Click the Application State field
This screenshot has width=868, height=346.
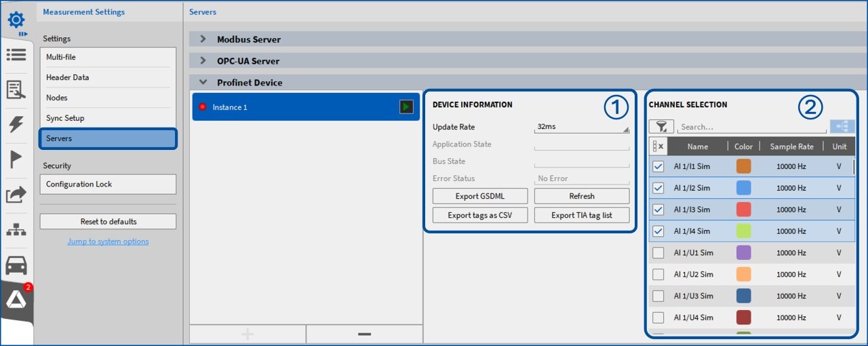582,145
